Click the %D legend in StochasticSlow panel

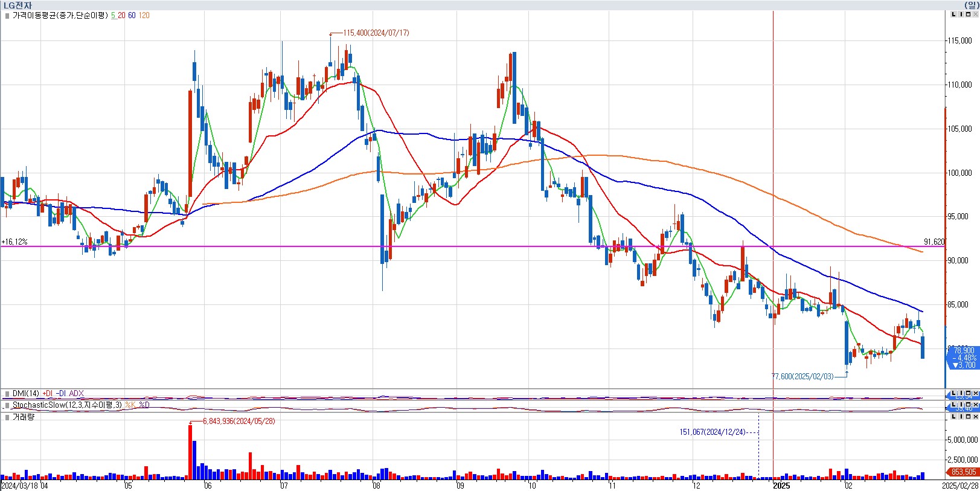[x=144, y=405]
